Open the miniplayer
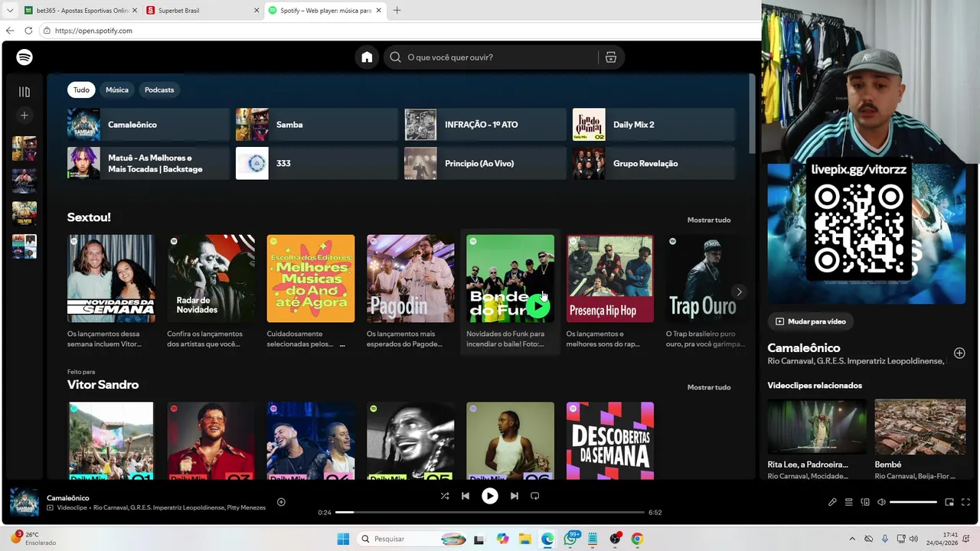The image size is (980, 551). 949,502
